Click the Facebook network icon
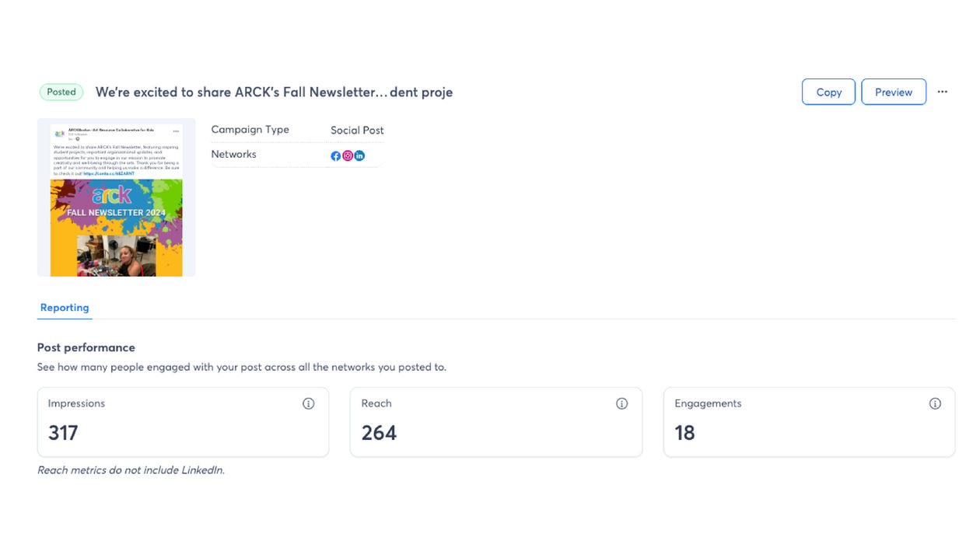The image size is (980, 551). pyautogui.click(x=336, y=155)
